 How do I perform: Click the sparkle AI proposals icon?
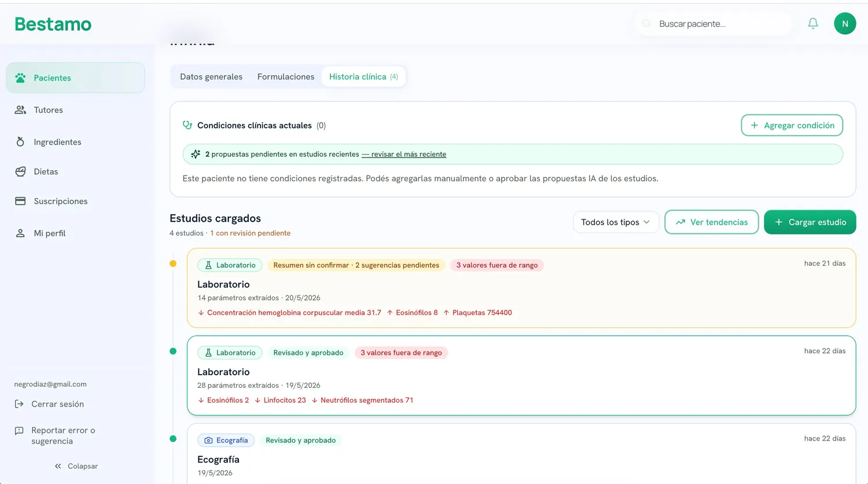(x=196, y=154)
